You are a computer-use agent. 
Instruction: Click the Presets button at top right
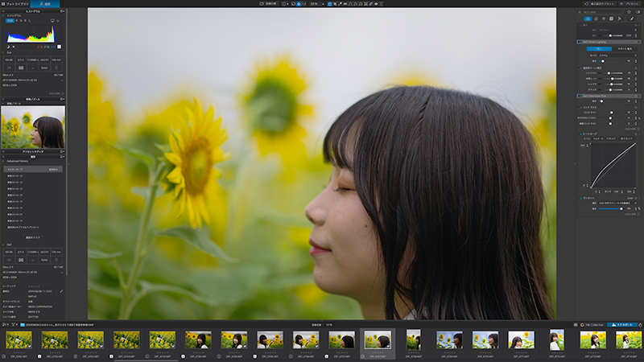pyautogui.click(x=630, y=4)
